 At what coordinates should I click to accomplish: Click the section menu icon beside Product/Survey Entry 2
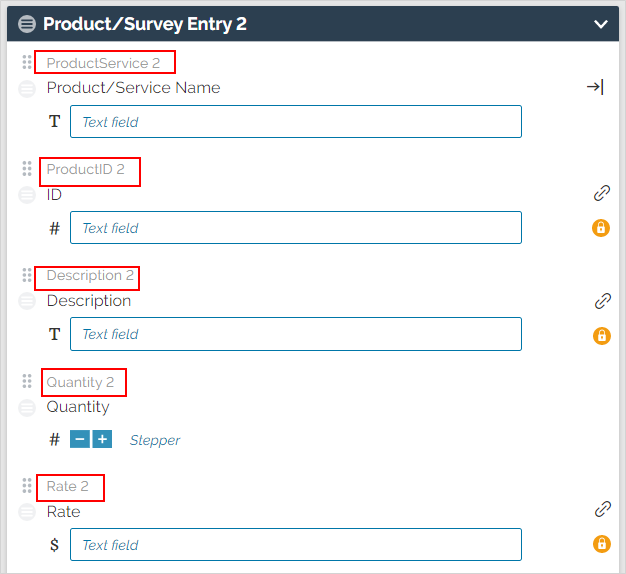tap(27, 24)
